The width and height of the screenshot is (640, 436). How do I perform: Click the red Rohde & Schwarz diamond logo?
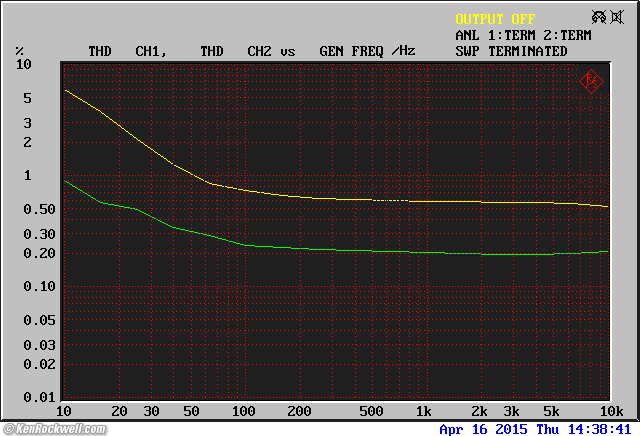591,82
